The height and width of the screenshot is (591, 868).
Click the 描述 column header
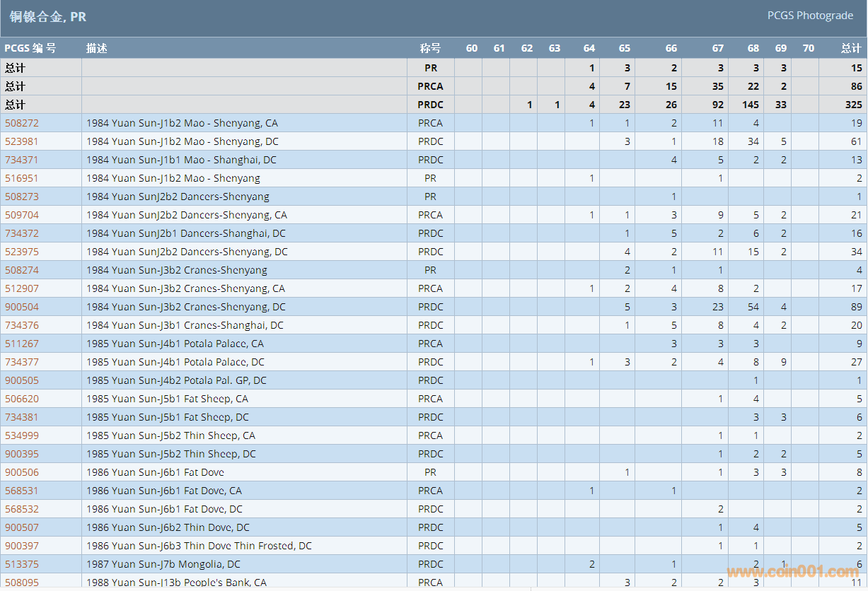(97, 48)
